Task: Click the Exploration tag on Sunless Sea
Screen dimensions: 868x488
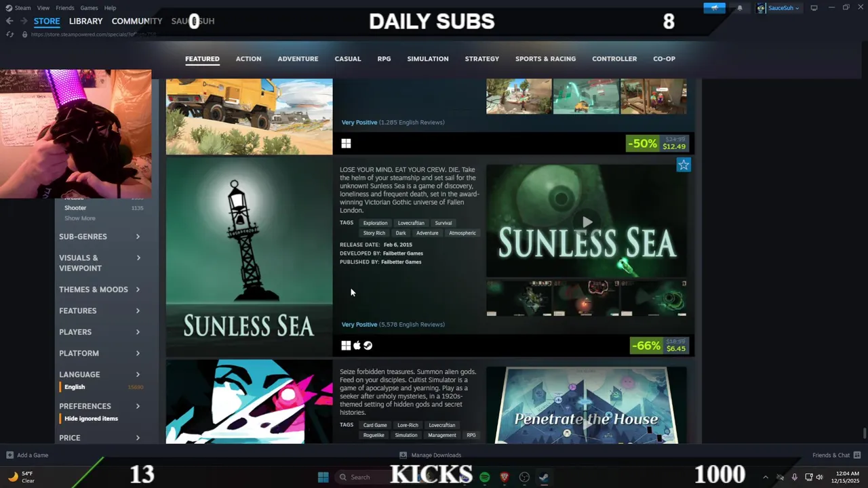Action: click(375, 223)
